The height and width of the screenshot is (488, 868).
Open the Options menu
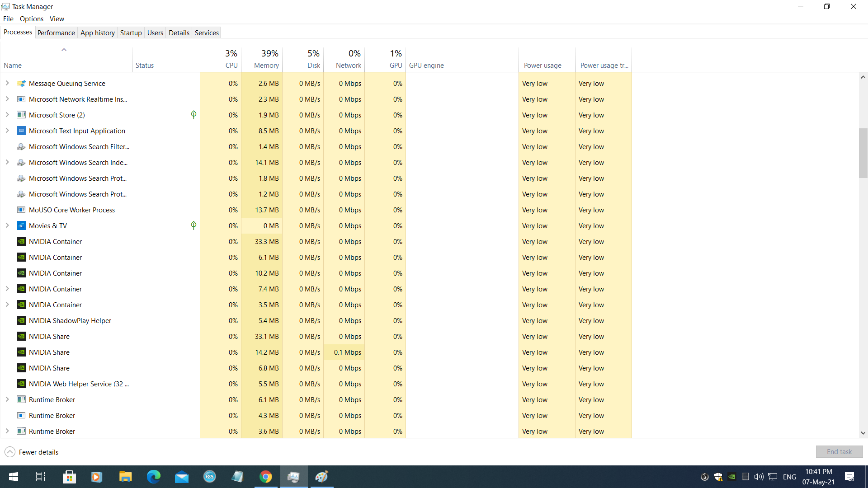(x=32, y=19)
